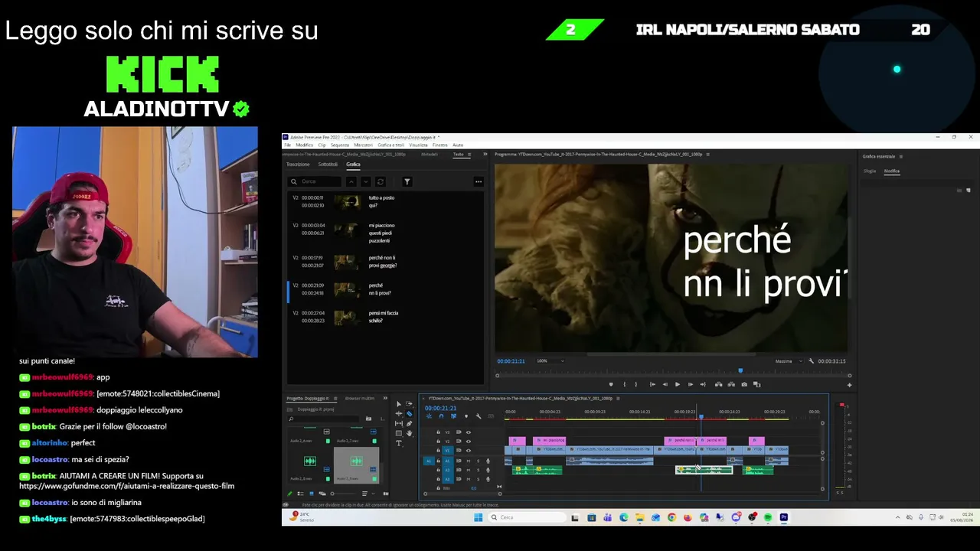Select the Ripple Edit tool
This screenshot has width=980, height=551.
[398, 414]
